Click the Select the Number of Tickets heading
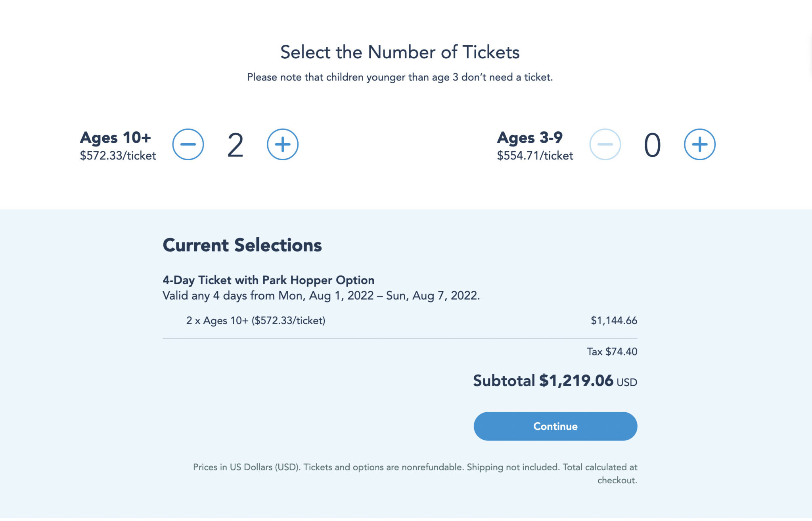The image size is (812, 521). [400, 52]
